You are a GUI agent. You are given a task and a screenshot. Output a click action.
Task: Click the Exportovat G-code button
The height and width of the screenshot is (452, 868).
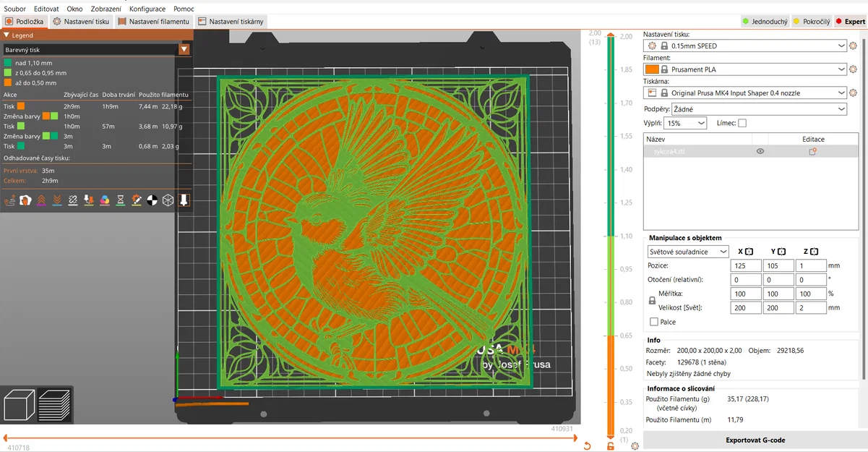click(755, 440)
